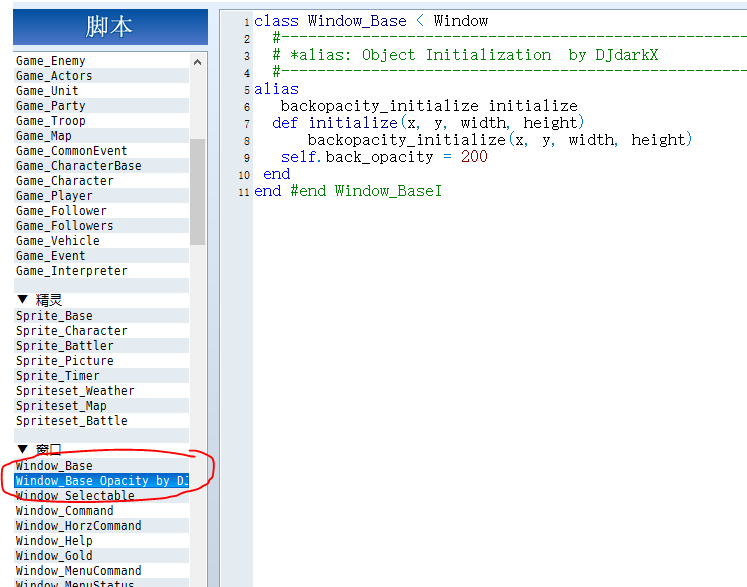Screen dimensions: 747x587
Task: Click the alias keyword on line 5
Action: pos(276,89)
